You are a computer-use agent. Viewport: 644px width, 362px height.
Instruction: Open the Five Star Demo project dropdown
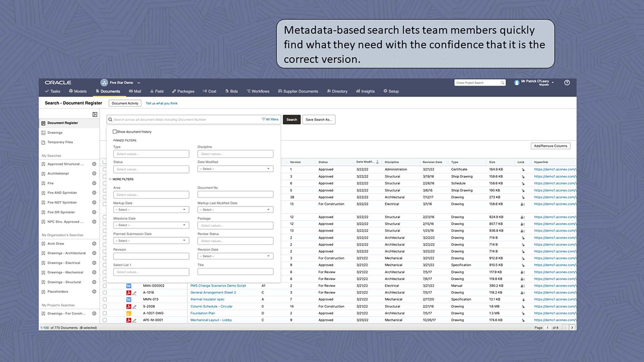pos(121,82)
